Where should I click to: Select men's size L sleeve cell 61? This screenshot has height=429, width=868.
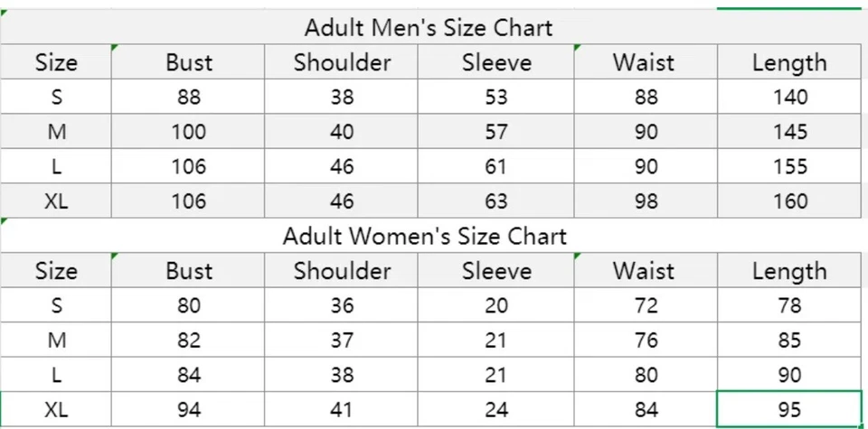[496, 167]
